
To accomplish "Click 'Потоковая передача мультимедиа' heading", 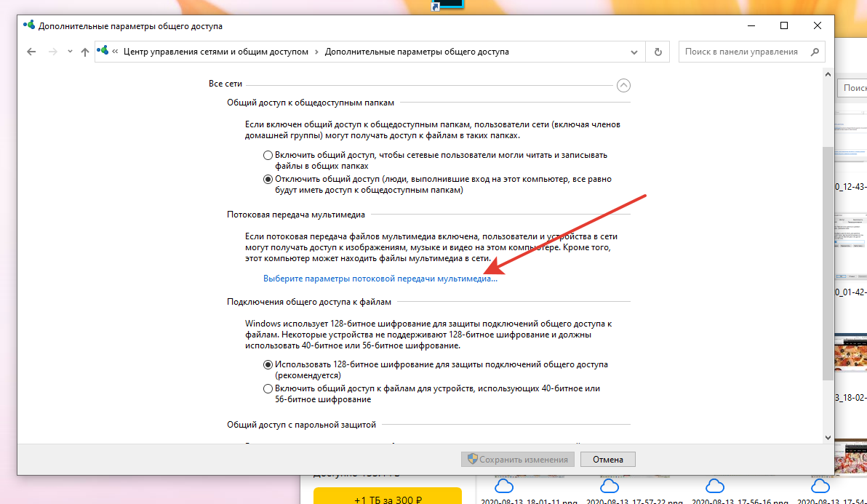I will [x=296, y=215].
